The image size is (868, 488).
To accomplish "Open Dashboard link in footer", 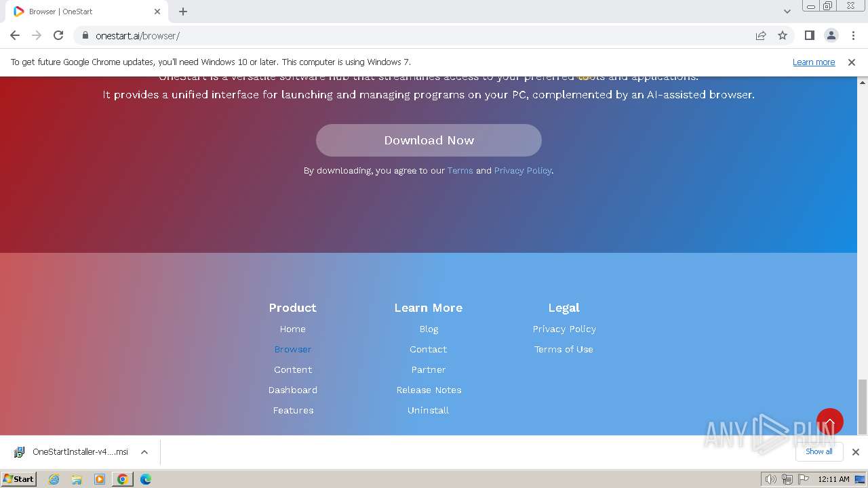I will [293, 390].
